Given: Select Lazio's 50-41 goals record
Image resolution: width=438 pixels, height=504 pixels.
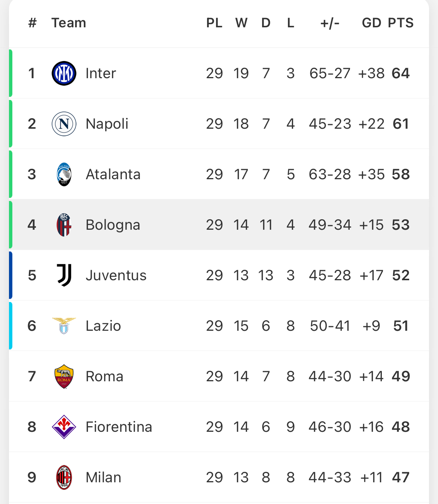Looking at the screenshot, I should point(330,326).
